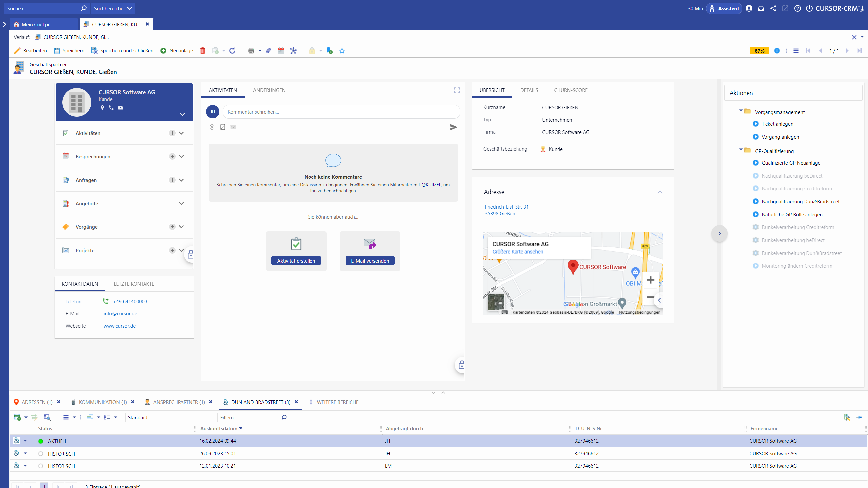The height and width of the screenshot is (488, 868).
Task: Click the paperclip attachment icon
Action: point(268,51)
